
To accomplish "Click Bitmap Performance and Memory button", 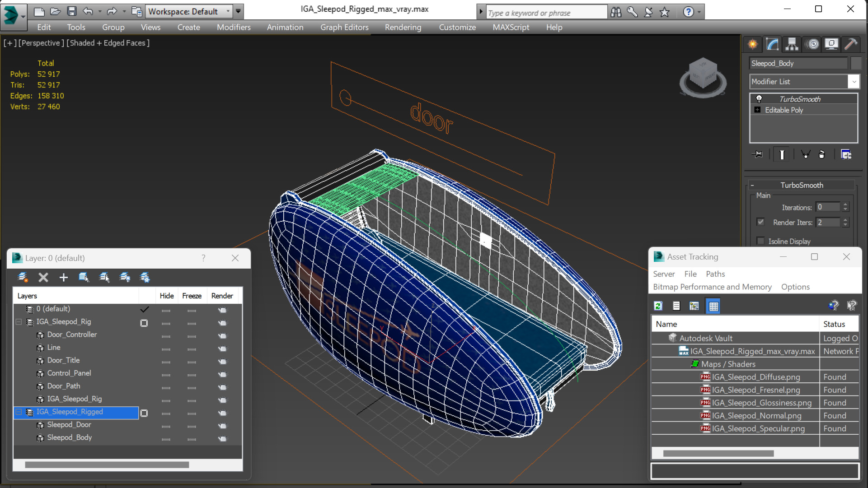I will [x=712, y=287].
